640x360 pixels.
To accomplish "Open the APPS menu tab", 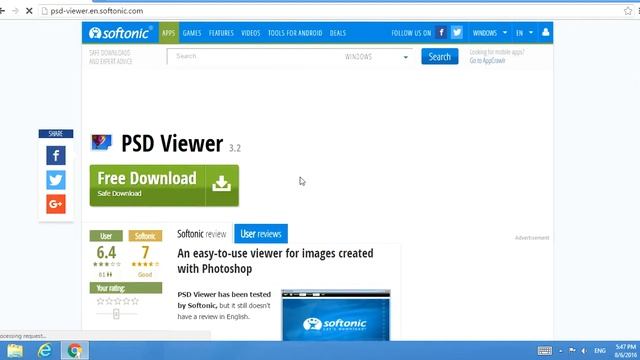I will click(169, 33).
